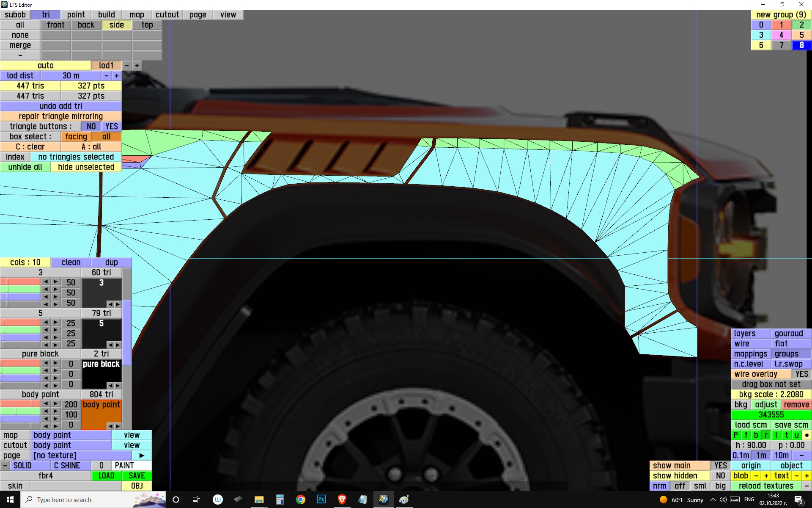Toggle show main YES button

(720, 466)
